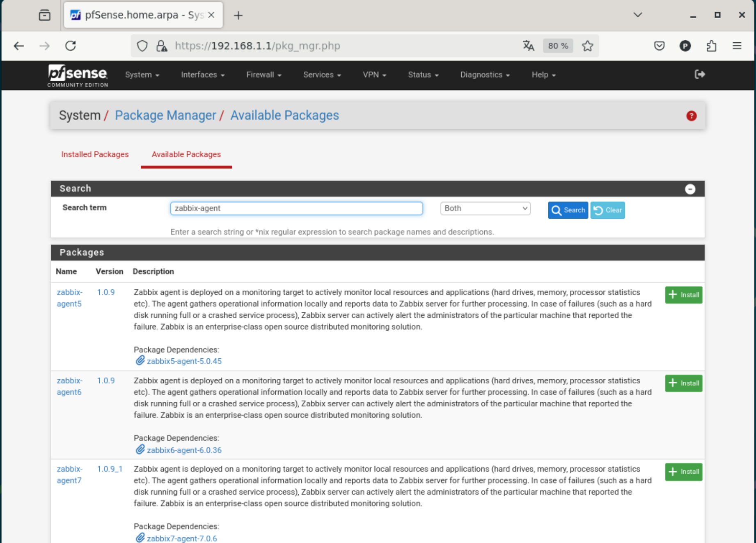756x543 pixels.
Task: Click the 80 % zoom level indicator
Action: [x=558, y=46]
